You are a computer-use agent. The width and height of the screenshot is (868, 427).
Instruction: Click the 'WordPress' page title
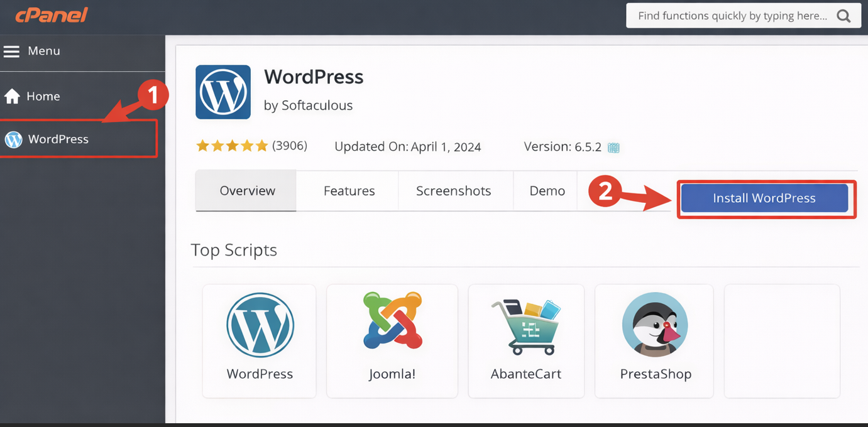(x=314, y=77)
